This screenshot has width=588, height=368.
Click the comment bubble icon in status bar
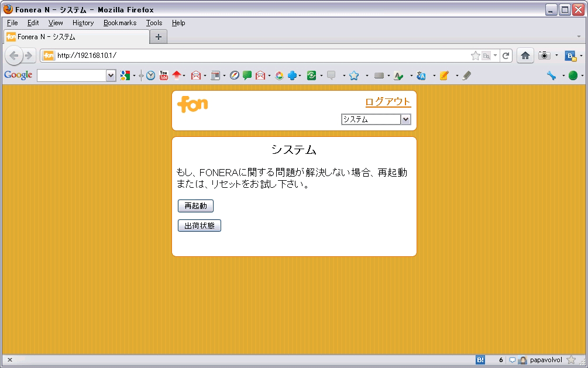513,360
